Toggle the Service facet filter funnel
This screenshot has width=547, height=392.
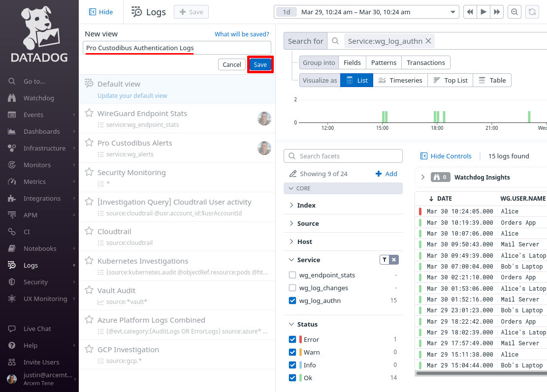(385, 260)
